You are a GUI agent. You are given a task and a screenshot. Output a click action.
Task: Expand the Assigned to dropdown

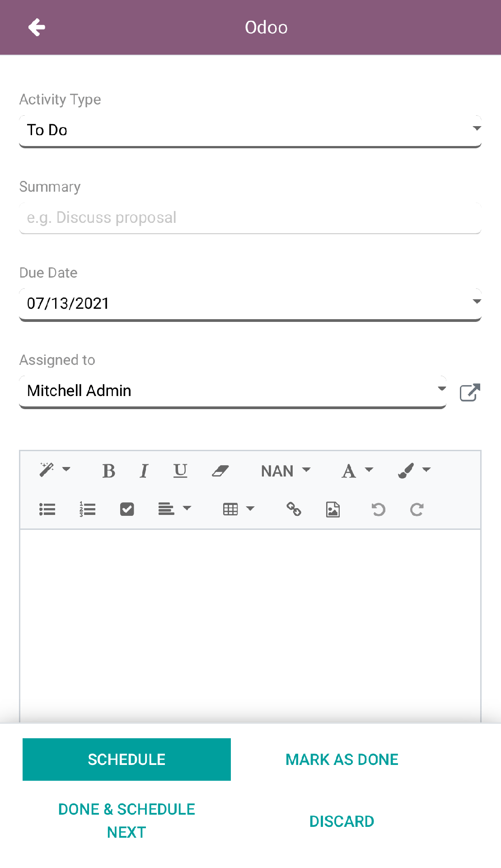[233, 391]
